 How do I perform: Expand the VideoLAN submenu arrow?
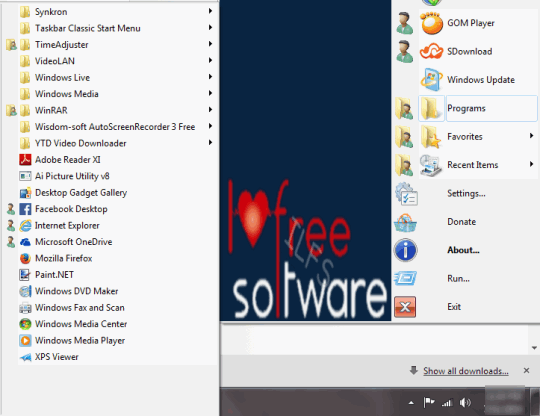click(x=210, y=60)
